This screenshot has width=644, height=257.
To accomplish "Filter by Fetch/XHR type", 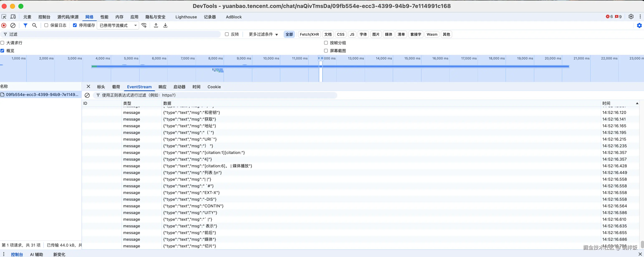I will (309, 34).
